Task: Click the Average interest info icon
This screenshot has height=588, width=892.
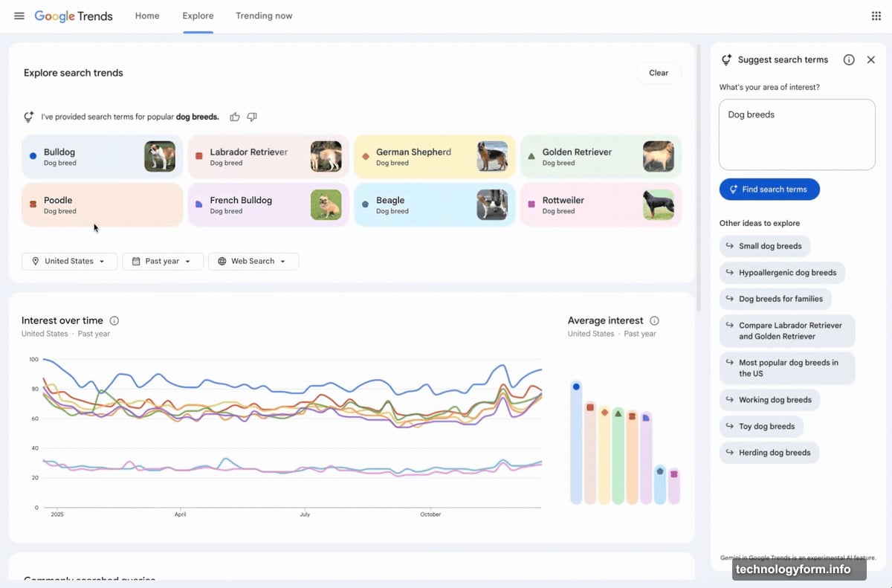Action: tap(654, 320)
